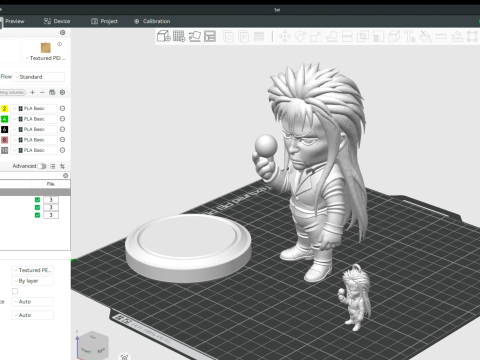Switch to the Calibration tab
Viewport: 480px width, 360px height.
point(152,21)
